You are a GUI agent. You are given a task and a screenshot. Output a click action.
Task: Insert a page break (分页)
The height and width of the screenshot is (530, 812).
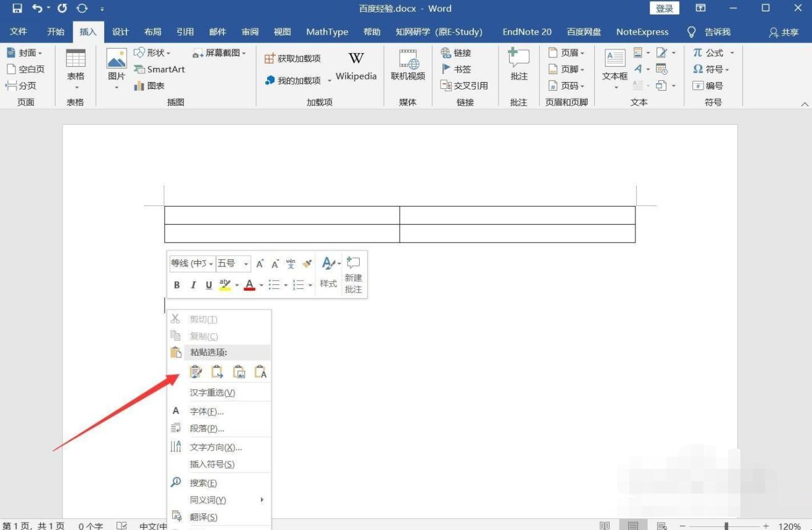pos(21,86)
